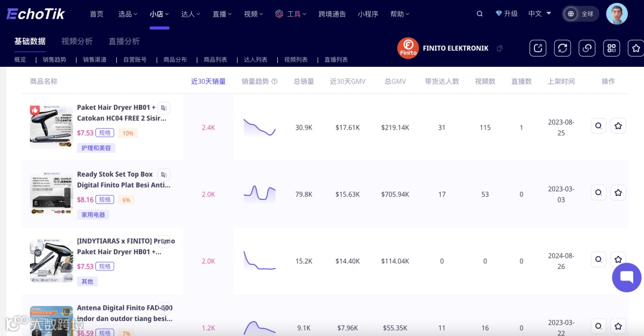Open the search magnifier in top bar
The image size is (644, 336).
(x=479, y=14)
